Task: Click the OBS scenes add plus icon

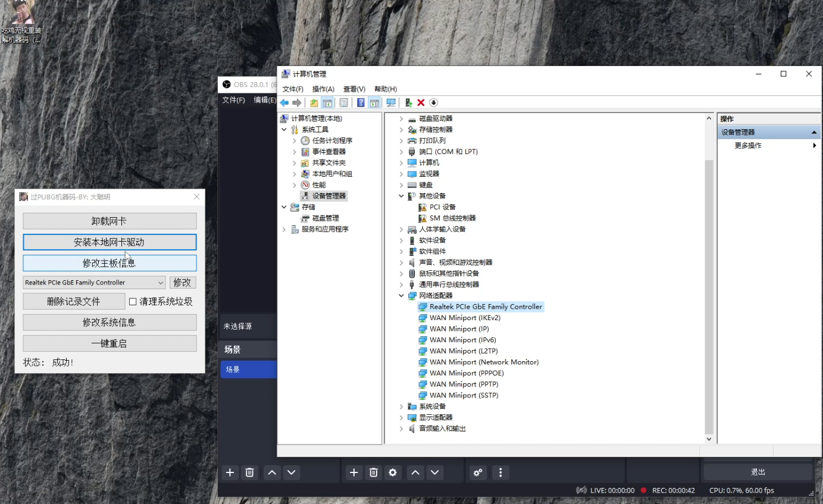Action: [230, 472]
